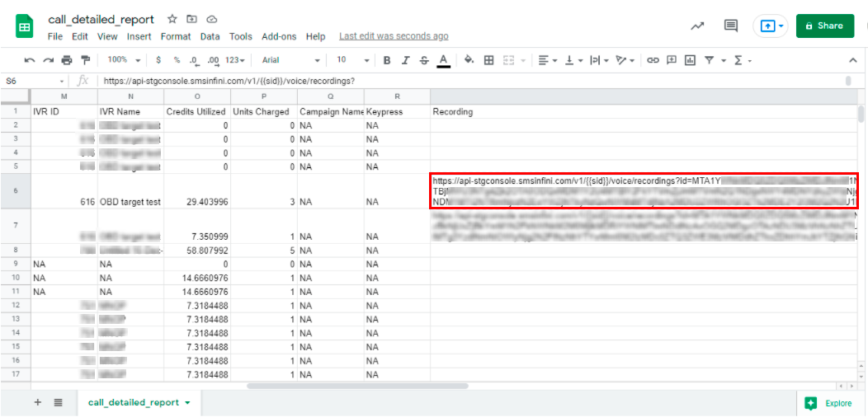This screenshot has height=417, width=868.
Task: Star the call_detailed_report document
Action: pos(172,19)
